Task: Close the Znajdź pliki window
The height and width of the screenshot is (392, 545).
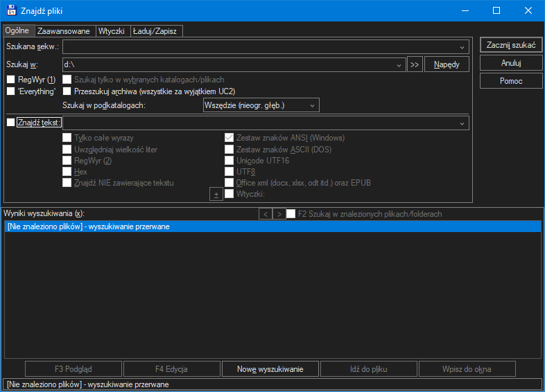Action: tap(528, 10)
